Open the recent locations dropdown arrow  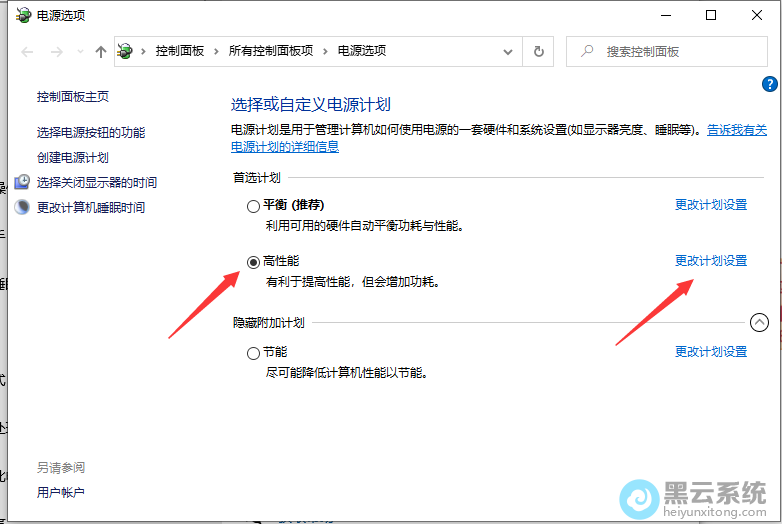tap(79, 51)
